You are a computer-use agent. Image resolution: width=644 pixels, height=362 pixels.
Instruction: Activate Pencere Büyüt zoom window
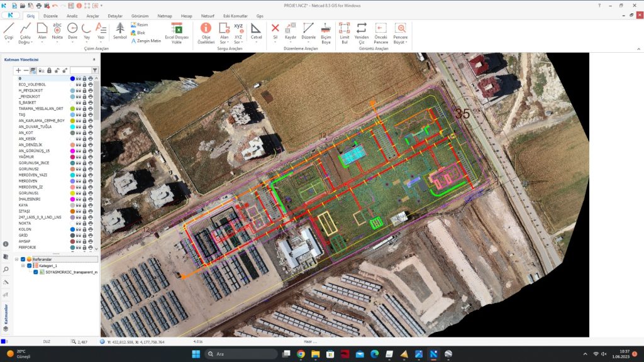click(401, 33)
